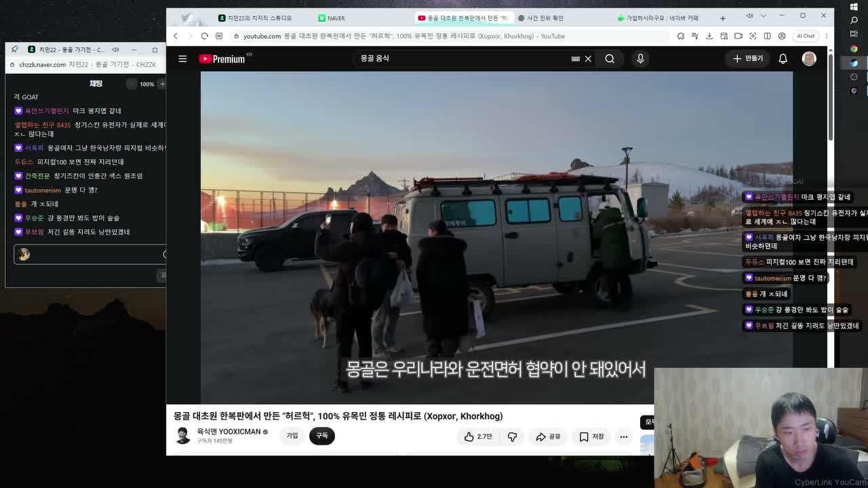
Task: Zoom in the CHZZK chat with plus
Action: 162,84
